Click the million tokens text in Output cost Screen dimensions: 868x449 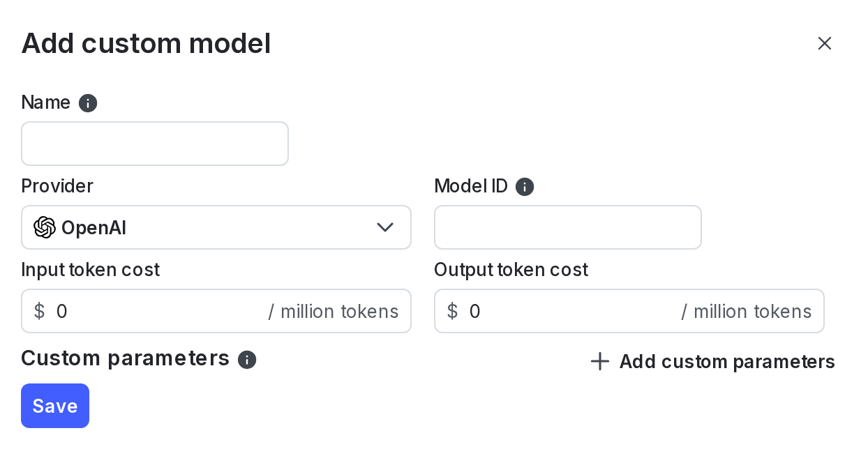point(752,311)
